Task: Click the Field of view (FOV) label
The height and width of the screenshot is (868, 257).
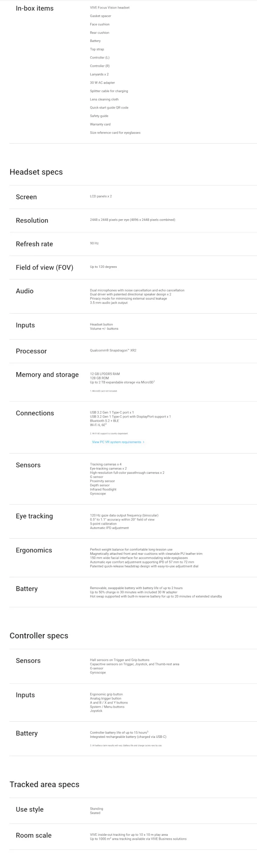Action: click(x=44, y=267)
